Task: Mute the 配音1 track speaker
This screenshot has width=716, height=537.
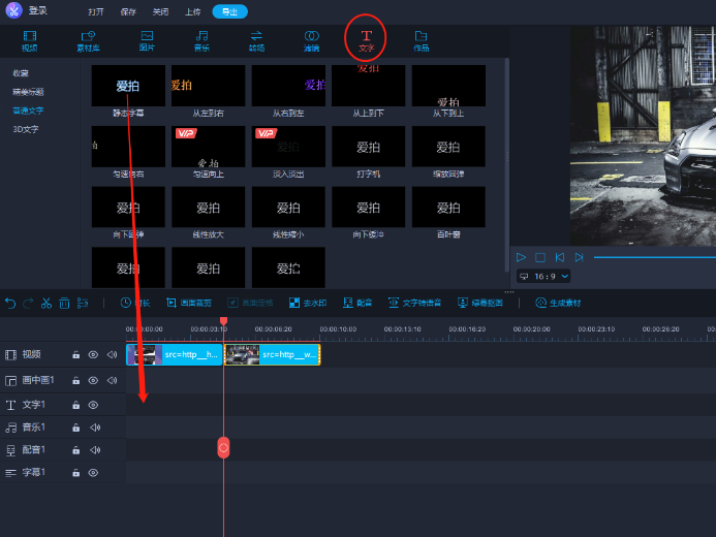Action: [x=95, y=450]
